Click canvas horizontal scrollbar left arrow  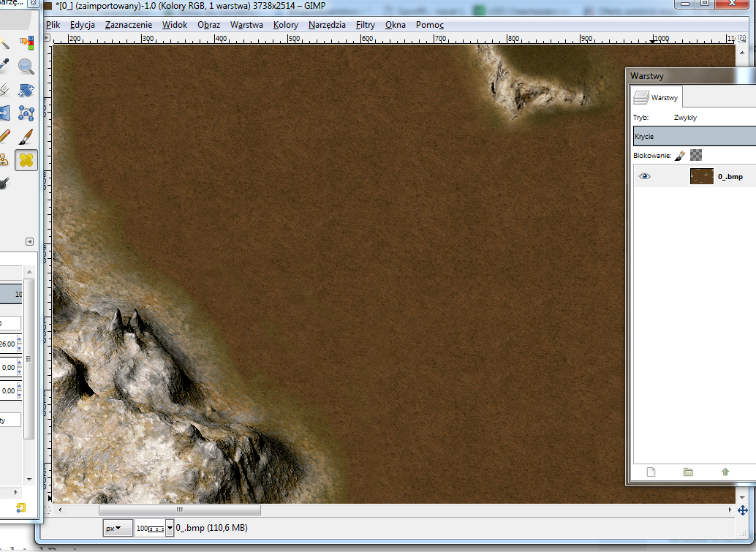coord(60,510)
